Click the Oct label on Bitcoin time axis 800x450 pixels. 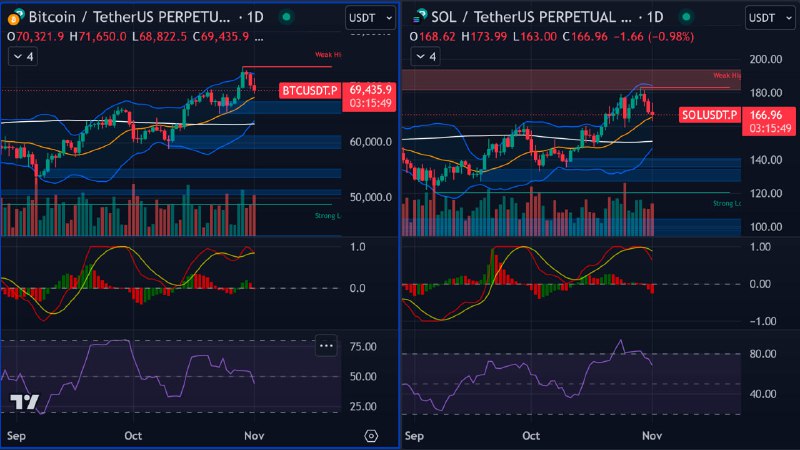pyautogui.click(x=133, y=436)
